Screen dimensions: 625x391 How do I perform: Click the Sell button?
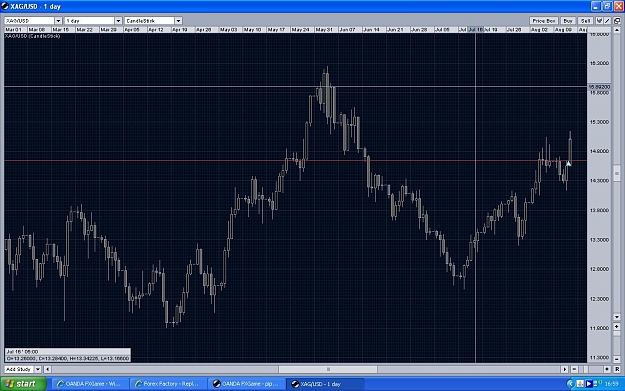coord(585,21)
